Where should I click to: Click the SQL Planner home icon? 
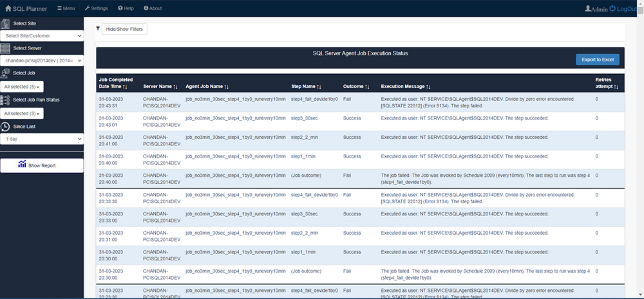click(x=8, y=8)
